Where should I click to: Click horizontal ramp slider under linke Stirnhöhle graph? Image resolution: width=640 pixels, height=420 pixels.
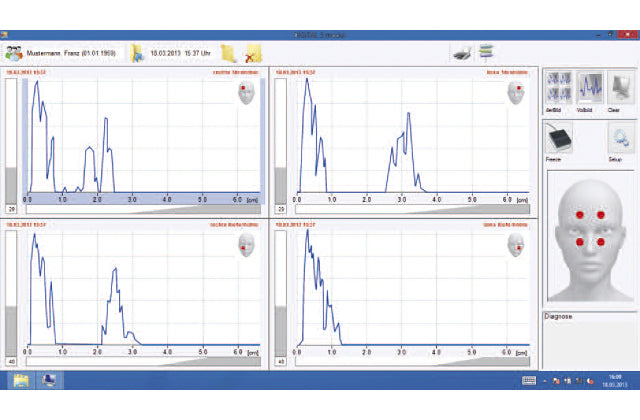[x=413, y=209]
